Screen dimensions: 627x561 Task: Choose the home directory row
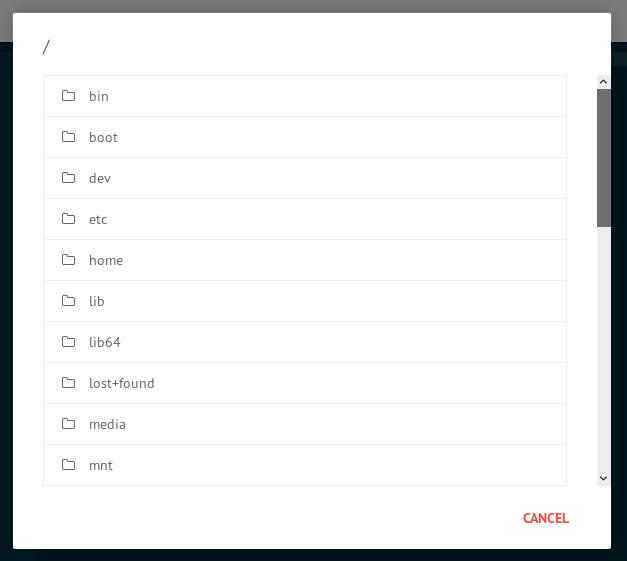(x=106, y=260)
